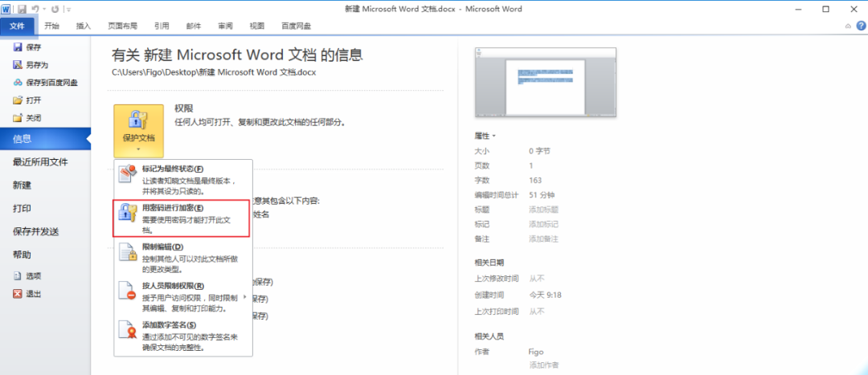Screen dimensions: 868x375
Task: Choose 标记为最终状态 from protect menu
Action: [182, 180]
